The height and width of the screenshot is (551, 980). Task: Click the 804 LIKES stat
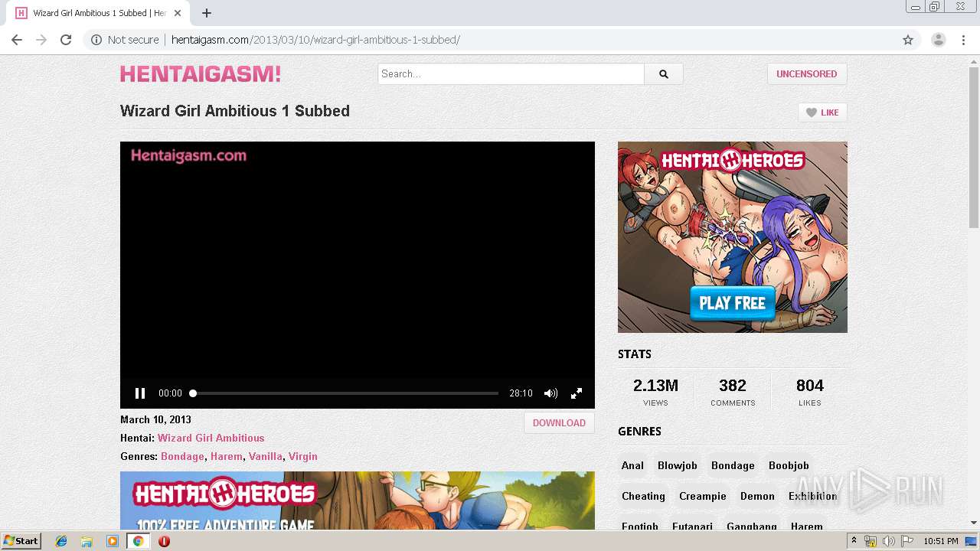pos(809,392)
